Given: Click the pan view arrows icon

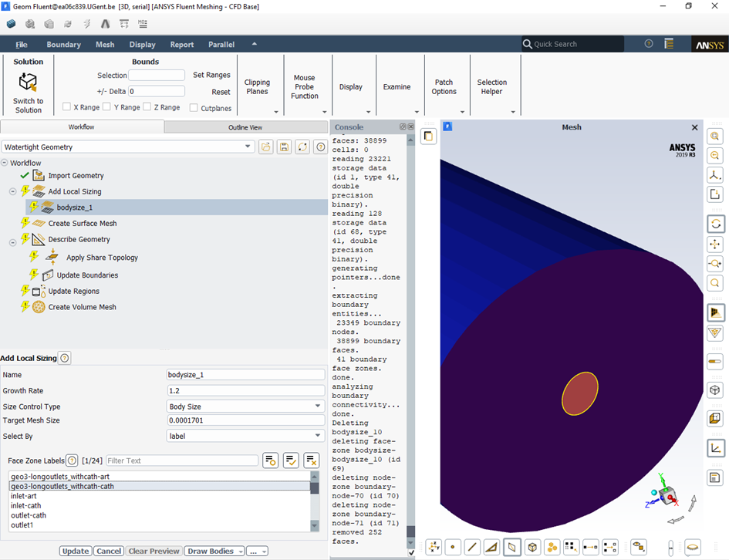Looking at the screenshot, I should 714,244.
